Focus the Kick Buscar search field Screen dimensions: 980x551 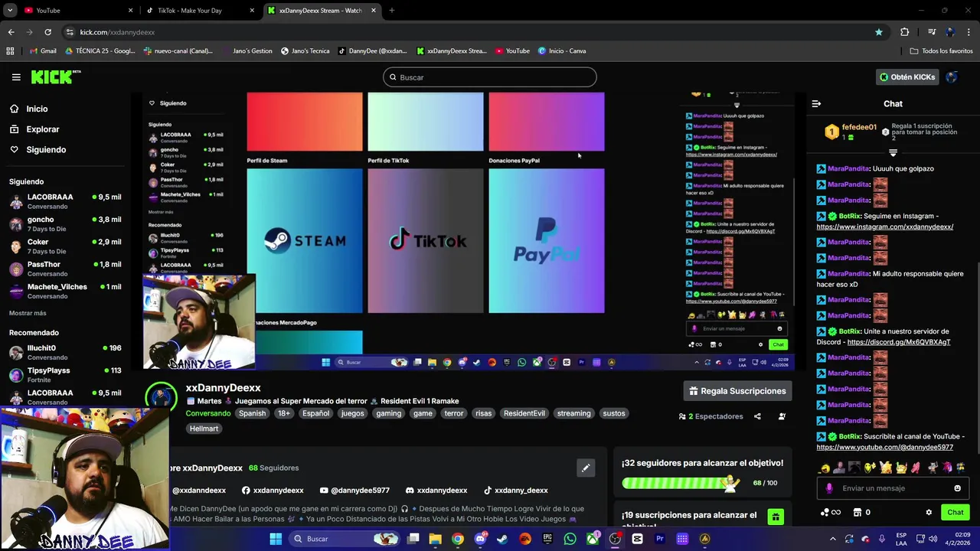click(x=490, y=77)
